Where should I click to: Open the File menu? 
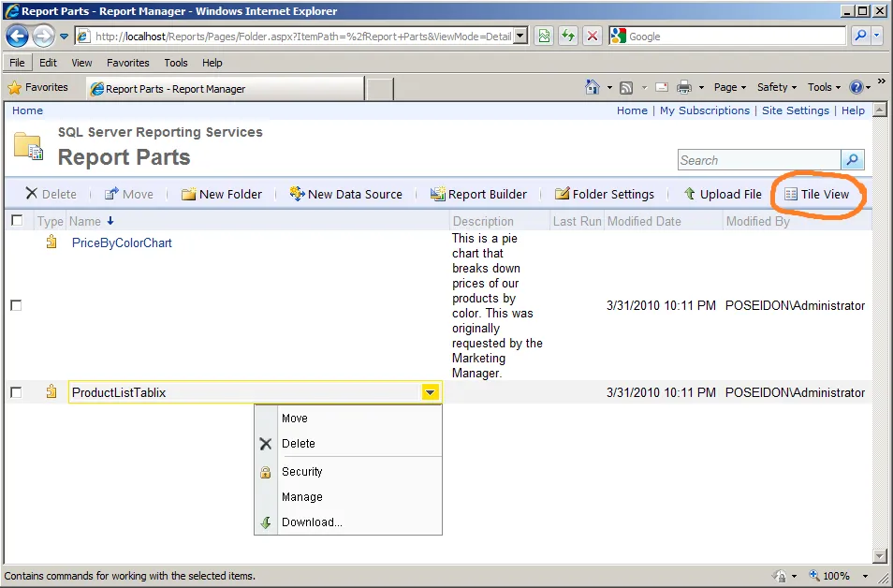(17, 63)
